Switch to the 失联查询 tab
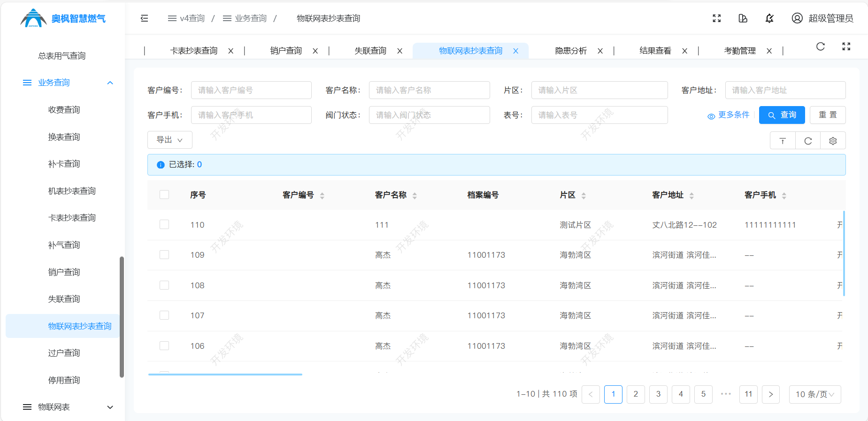This screenshot has height=421, width=868. [370, 51]
